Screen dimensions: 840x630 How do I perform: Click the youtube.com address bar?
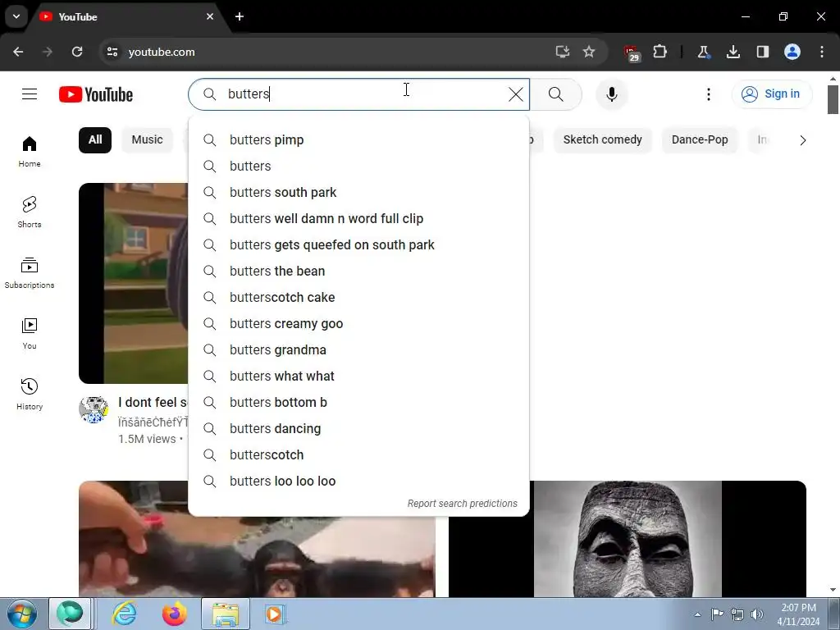coord(332,52)
